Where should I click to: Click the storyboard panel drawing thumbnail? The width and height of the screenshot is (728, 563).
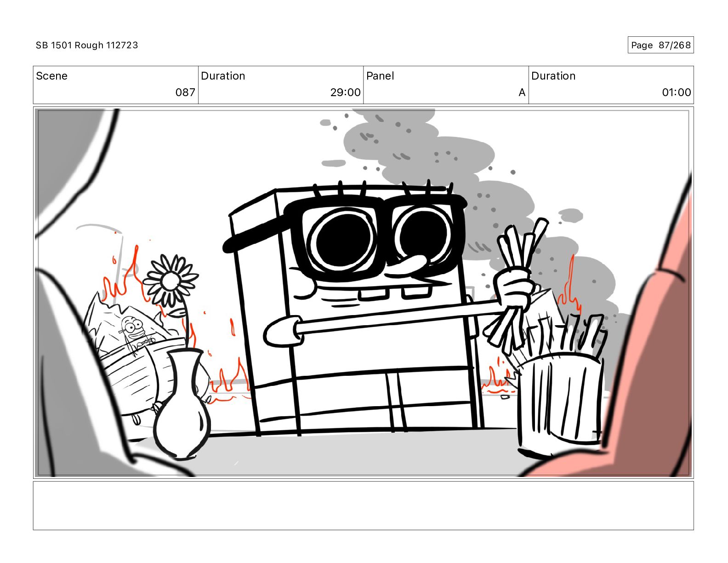coord(363,293)
